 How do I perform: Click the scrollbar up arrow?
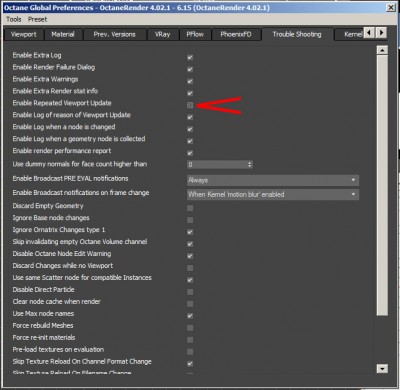382,50
